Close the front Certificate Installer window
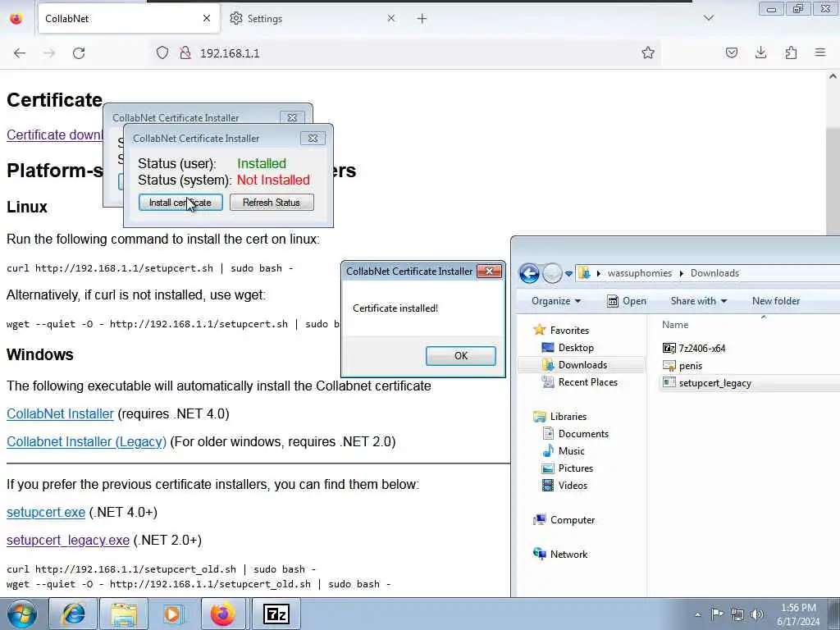 tap(313, 138)
